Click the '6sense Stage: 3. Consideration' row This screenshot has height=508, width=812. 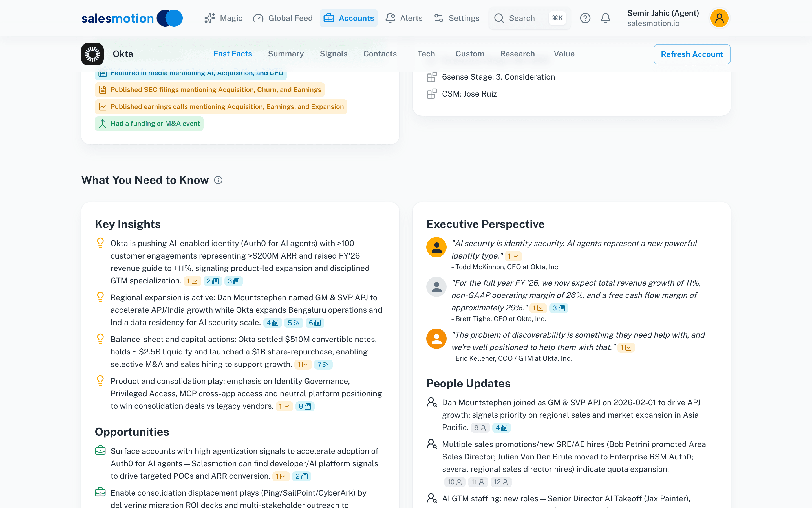491,77
